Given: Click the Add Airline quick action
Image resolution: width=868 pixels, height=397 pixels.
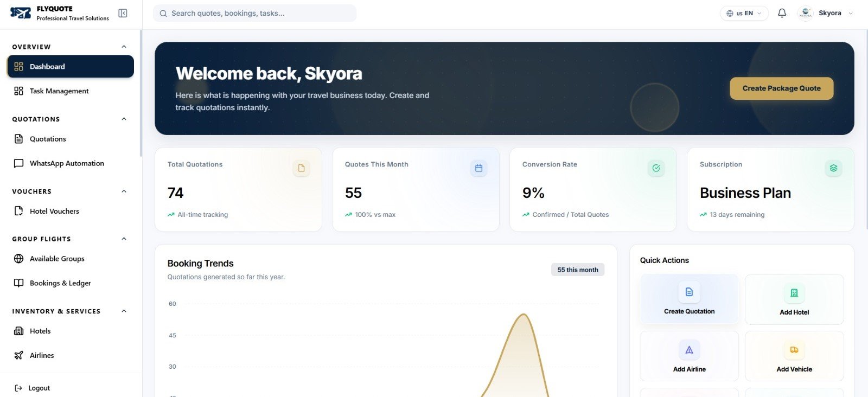Looking at the screenshot, I should point(689,356).
